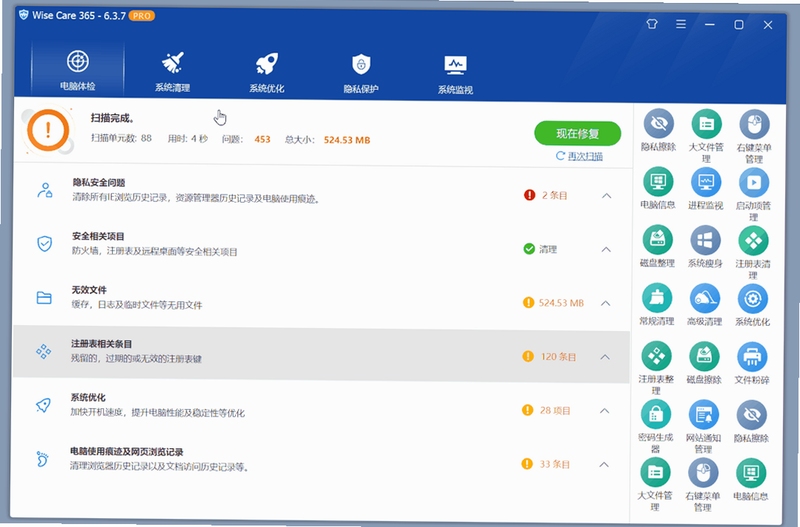
Task: Click the registry blocks icon for 注册表相关条目
Action: pyautogui.click(x=43, y=351)
